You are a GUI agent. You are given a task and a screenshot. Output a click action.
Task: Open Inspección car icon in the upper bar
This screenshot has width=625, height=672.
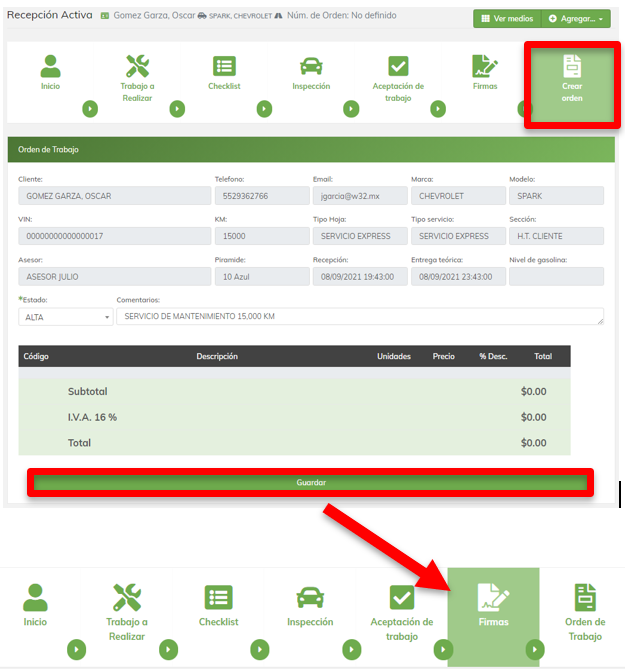[x=311, y=67]
